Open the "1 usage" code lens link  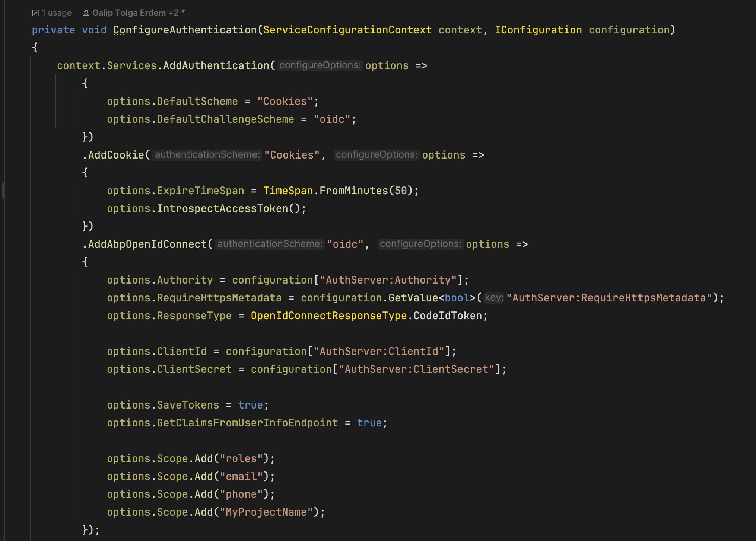click(x=56, y=13)
